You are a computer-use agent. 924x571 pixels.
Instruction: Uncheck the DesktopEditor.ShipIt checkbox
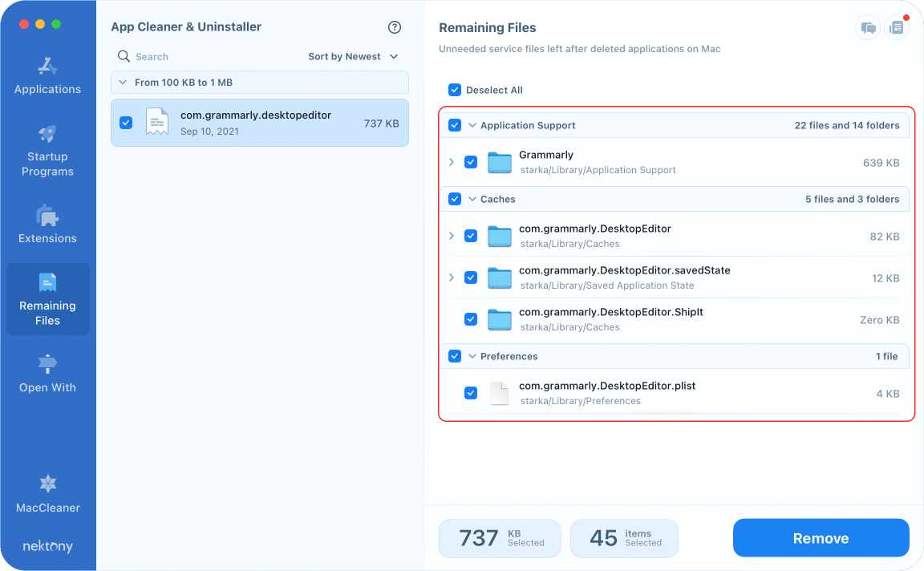coord(470,319)
